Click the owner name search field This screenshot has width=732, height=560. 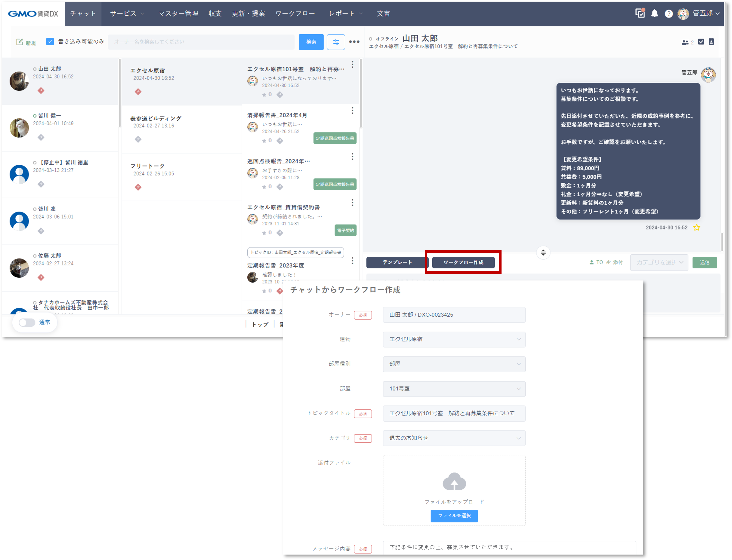click(x=201, y=42)
